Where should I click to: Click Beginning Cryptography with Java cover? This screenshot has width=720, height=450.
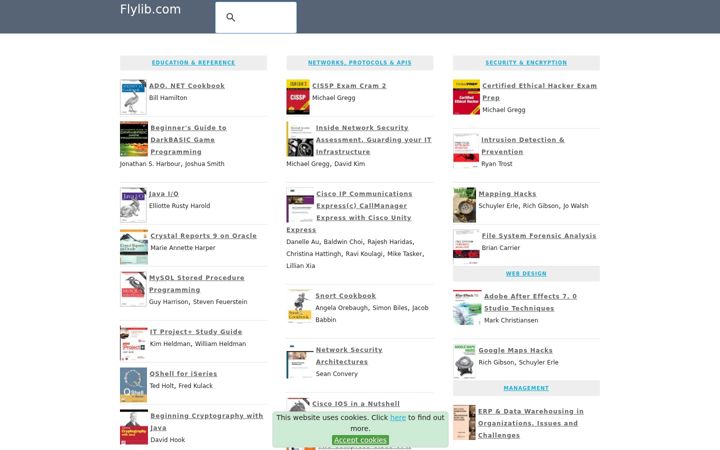[134, 427]
